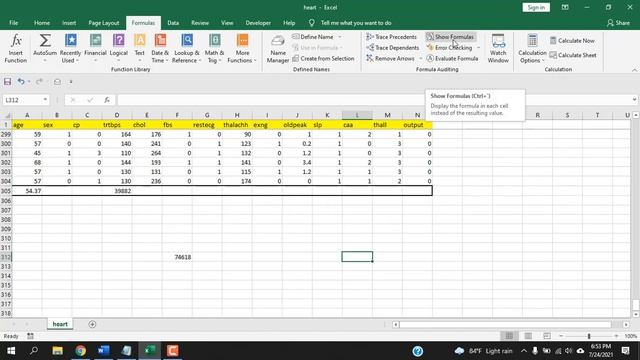Expand the formula bar
This screenshot has width=640, height=360.
click(x=634, y=100)
